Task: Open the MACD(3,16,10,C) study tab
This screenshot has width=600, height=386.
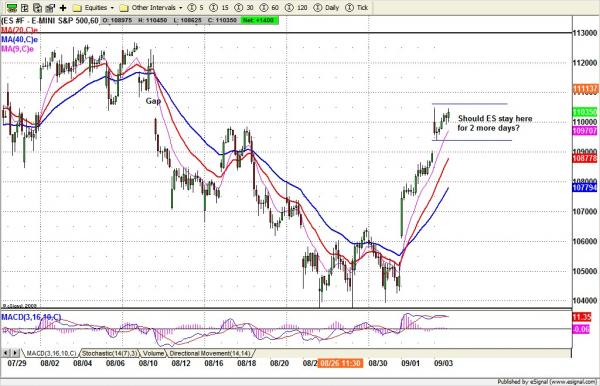Action: pyautogui.click(x=51, y=353)
